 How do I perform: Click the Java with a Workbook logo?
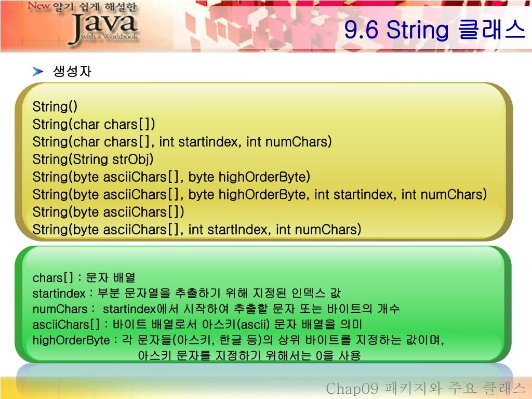(104, 29)
